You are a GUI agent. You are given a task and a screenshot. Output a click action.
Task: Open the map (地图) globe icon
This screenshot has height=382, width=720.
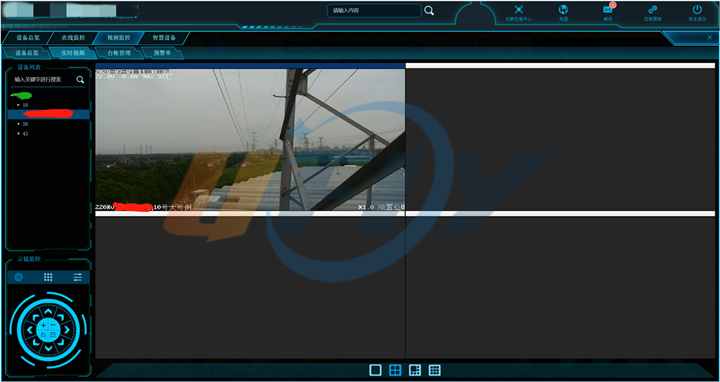click(x=563, y=10)
